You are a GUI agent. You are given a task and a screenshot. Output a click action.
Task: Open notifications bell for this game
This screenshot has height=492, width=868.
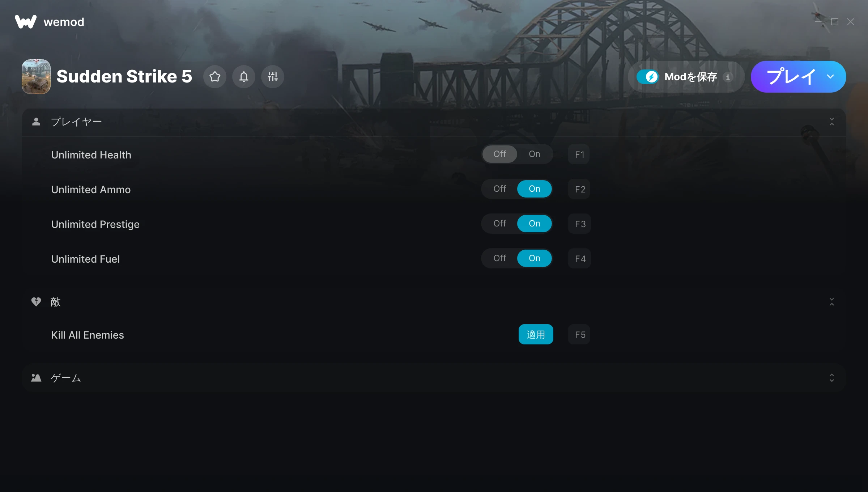click(x=244, y=77)
